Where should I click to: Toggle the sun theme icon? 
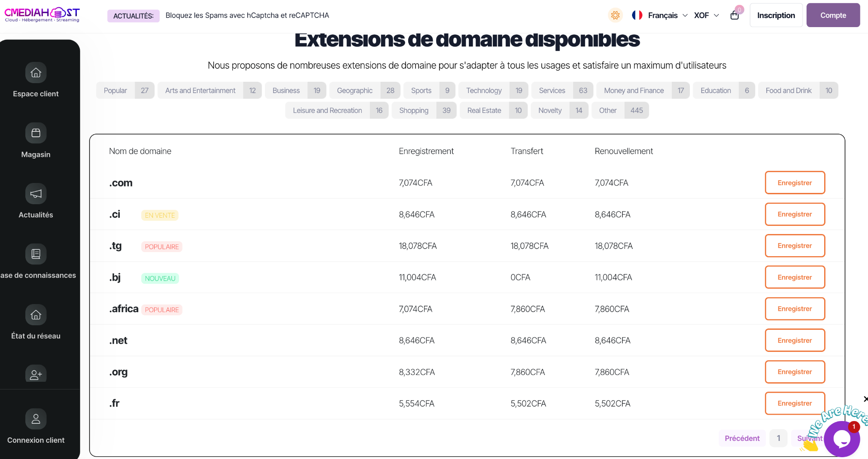[x=615, y=15]
